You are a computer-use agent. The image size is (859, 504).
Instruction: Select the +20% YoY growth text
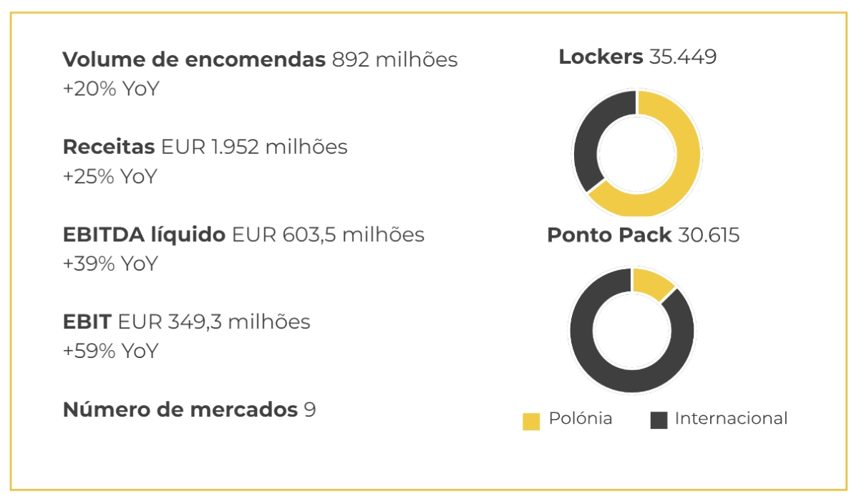click(x=110, y=90)
